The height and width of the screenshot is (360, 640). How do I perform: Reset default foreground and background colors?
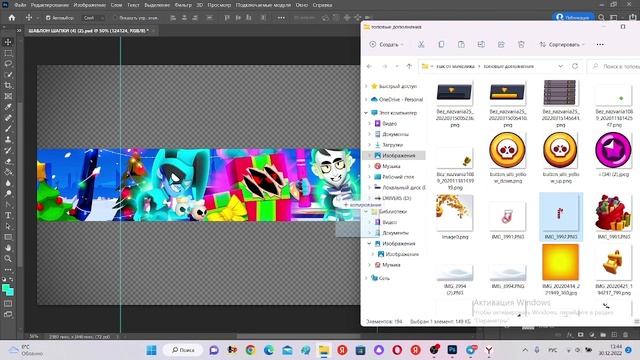[4, 280]
